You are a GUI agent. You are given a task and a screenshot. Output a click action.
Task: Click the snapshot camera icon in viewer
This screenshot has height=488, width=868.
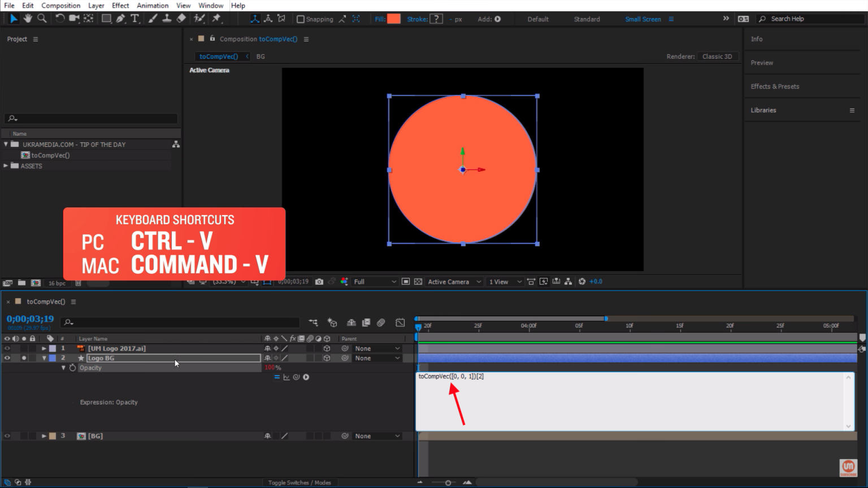tap(319, 281)
